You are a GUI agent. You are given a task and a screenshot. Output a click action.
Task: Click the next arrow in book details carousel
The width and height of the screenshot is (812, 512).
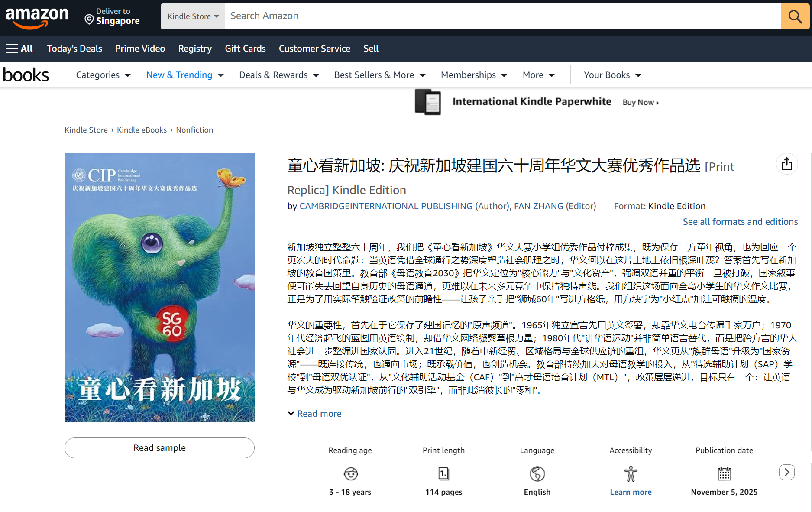(x=786, y=472)
